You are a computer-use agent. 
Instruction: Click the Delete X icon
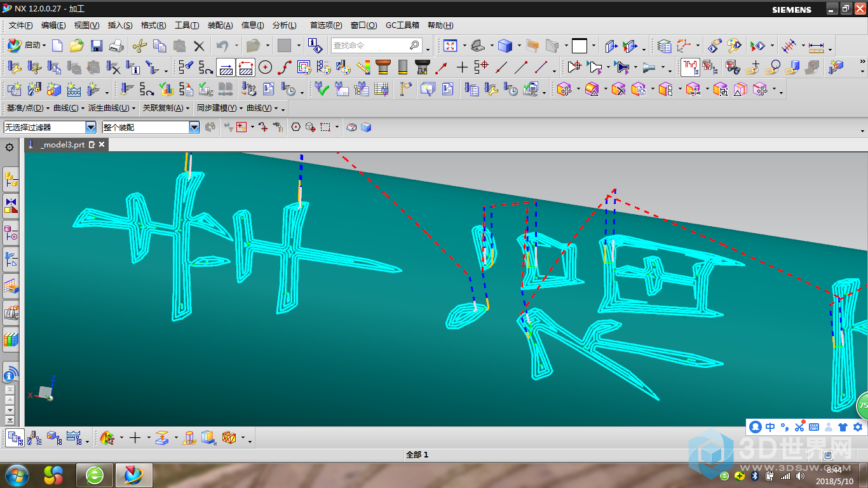[x=199, y=46]
